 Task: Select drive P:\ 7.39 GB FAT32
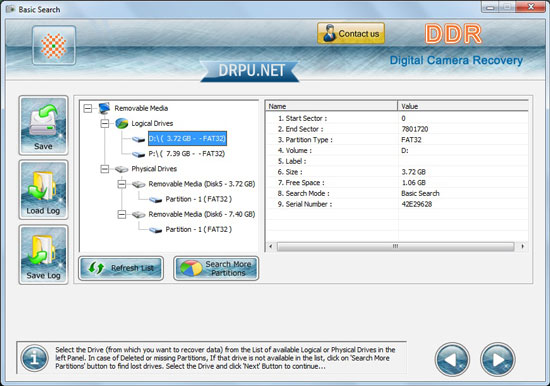pyautogui.click(x=187, y=154)
